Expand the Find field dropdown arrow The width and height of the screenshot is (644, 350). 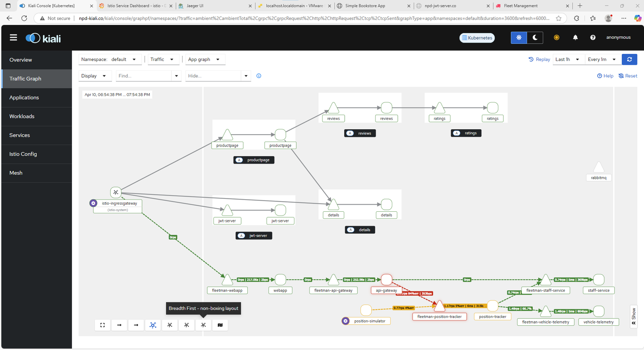(x=176, y=76)
